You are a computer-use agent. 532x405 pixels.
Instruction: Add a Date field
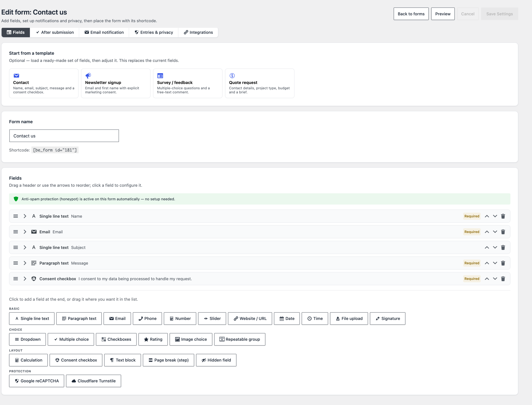(x=287, y=319)
